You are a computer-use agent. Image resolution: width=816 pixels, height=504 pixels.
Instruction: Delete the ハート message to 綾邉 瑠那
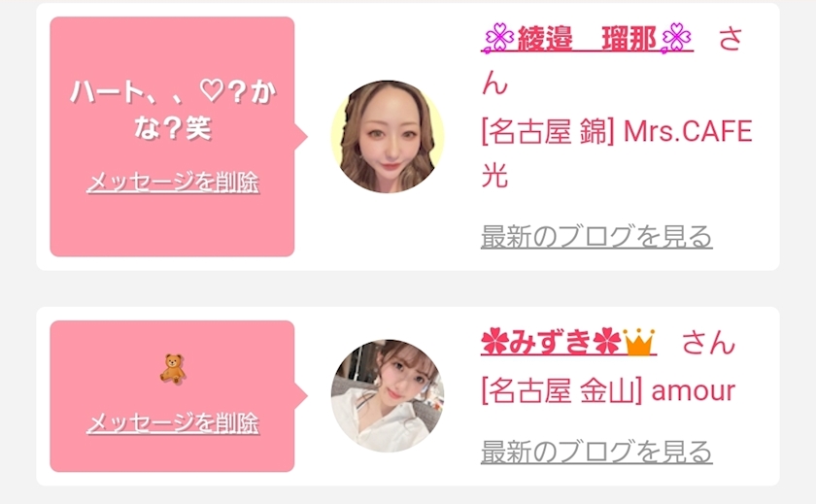(173, 183)
